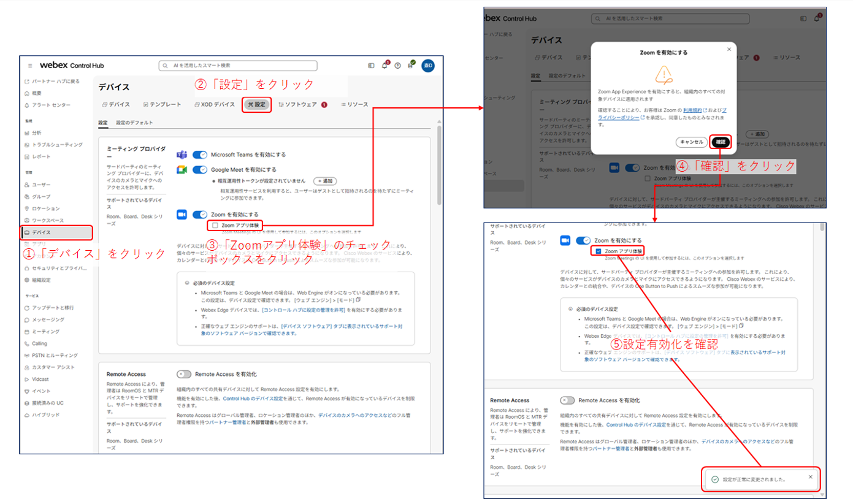The width and height of the screenshot is (853, 504).
Task: Click the Google Meet logo icon
Action: (x=182, y=169)
